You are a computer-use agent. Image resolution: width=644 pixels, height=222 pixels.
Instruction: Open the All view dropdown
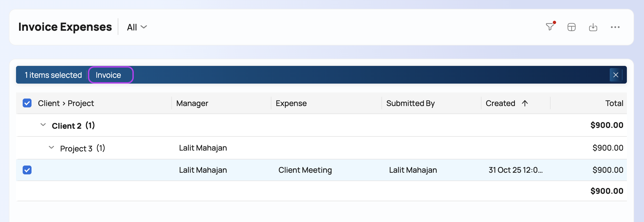pyautogui.click(x=137, y=27)
